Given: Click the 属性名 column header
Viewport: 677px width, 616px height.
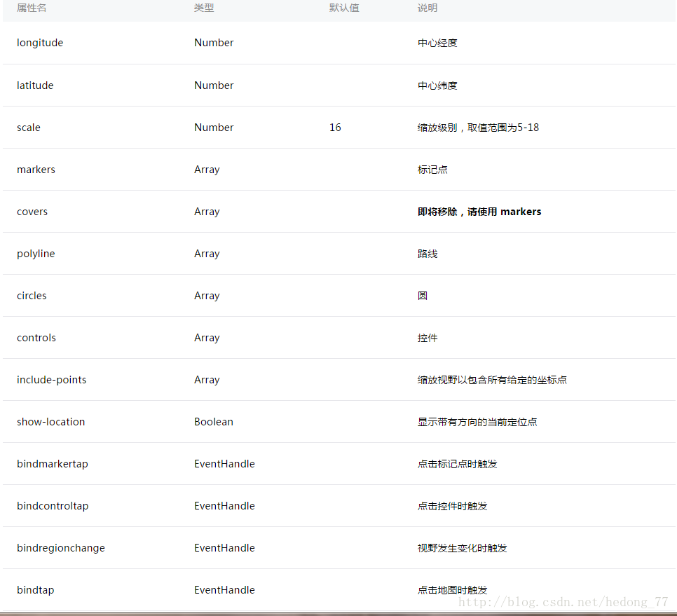Looking at the screenshot, I should (31, 8).
